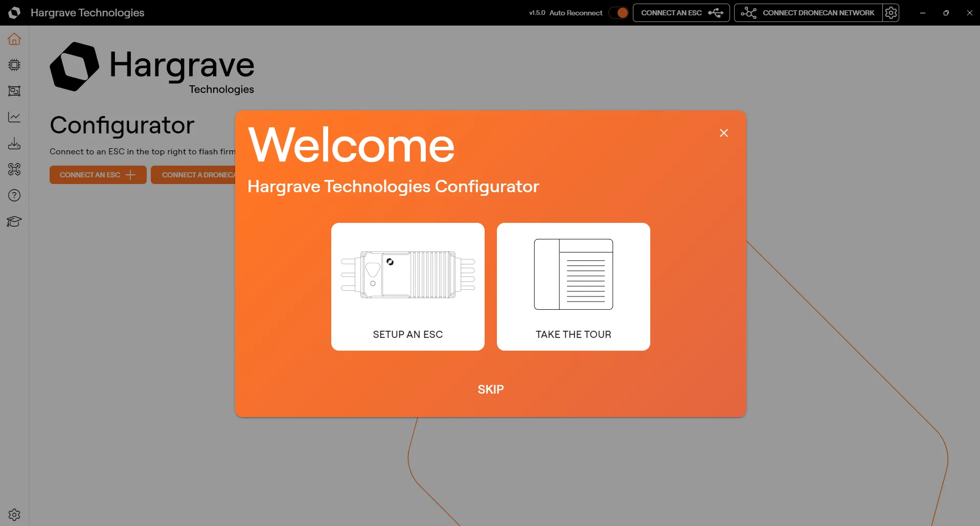
Task: Click the sidebar icon below the chip icon
Action: tap(14, 91)
